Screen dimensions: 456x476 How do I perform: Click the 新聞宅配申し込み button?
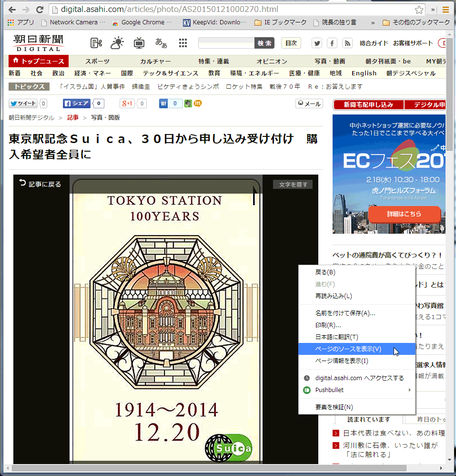click(368, 105)
